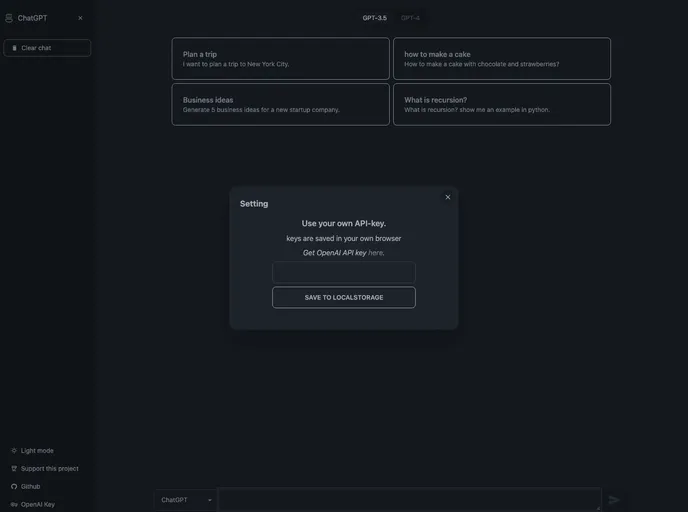Focus the API key input field
The width and height of the screenshot is (688, 512).
pyautogui.click(x=344, y=272)
